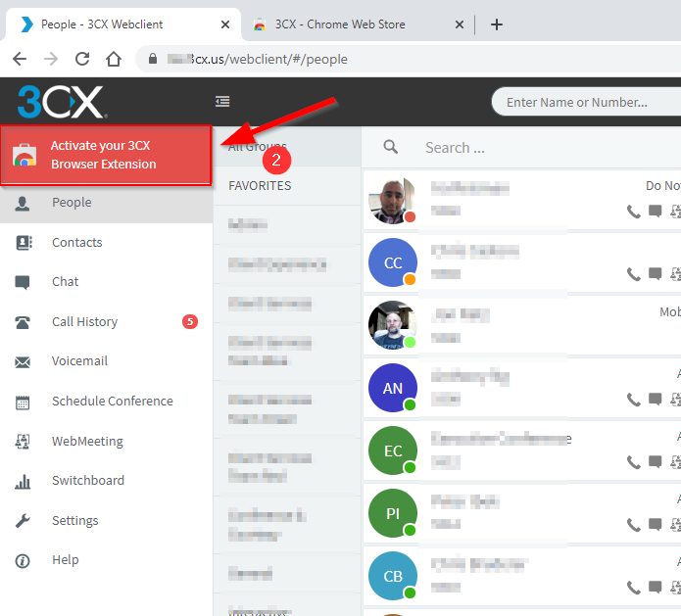The height and width of the screenshot is (616, 681).
Task: Open the Do Not Disturb contact's photo
Action: [x=393, y=200]
